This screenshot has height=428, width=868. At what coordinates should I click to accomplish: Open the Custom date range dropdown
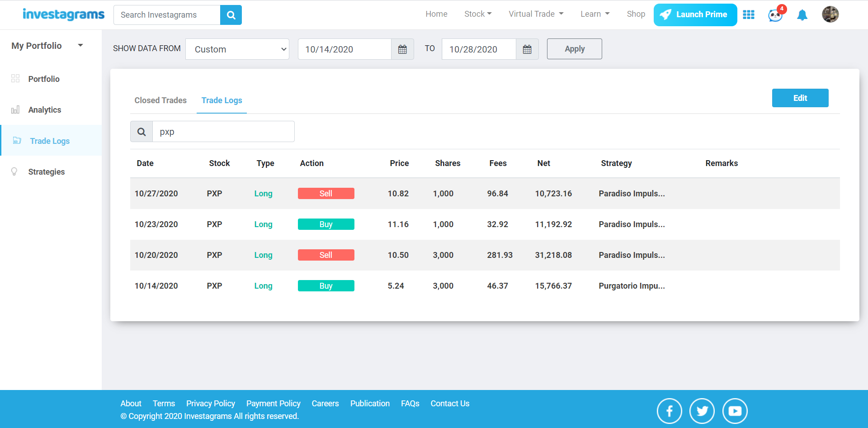click(x=237, y=49)
